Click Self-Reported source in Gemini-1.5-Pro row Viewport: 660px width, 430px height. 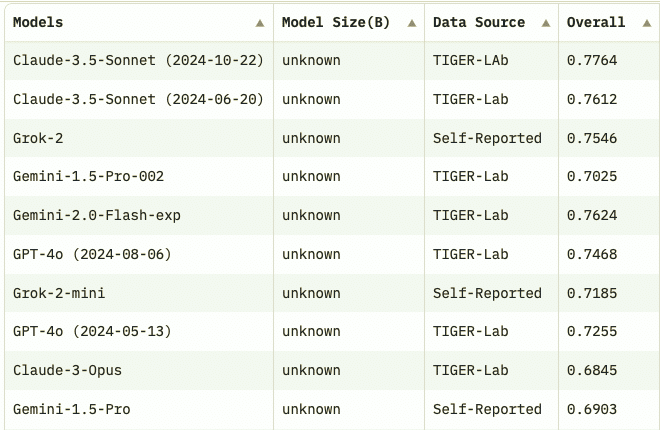487,409
